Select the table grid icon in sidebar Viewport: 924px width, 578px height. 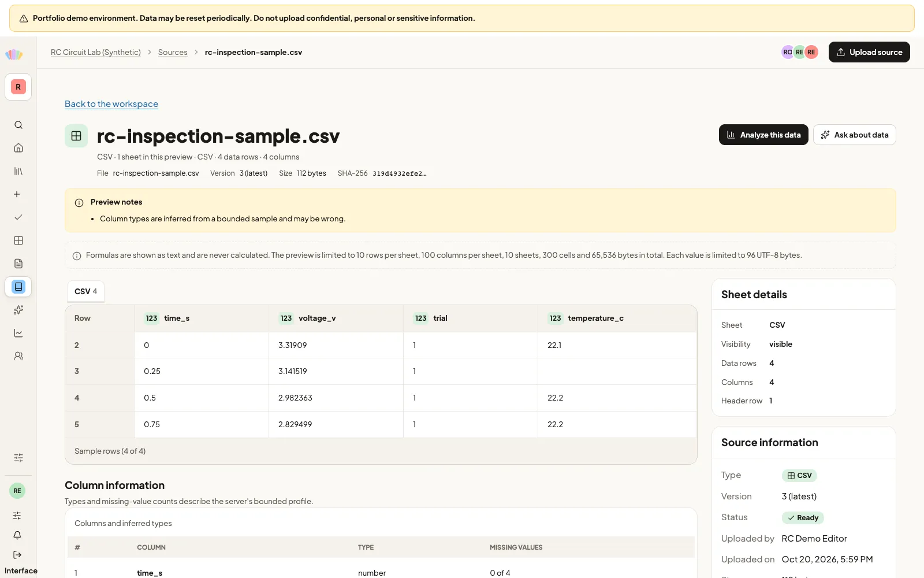point(18,240)
